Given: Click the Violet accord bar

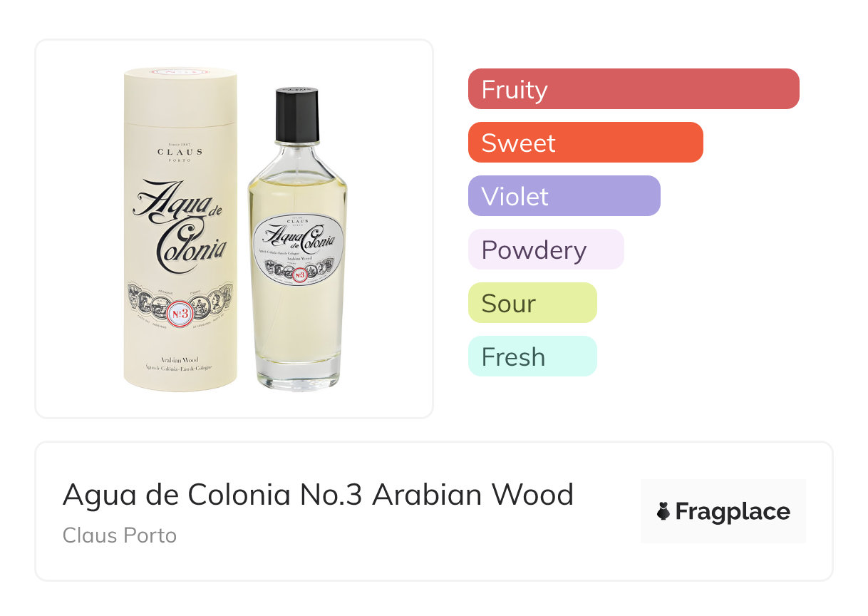Looking at the screenshot, I should (564, 196).
